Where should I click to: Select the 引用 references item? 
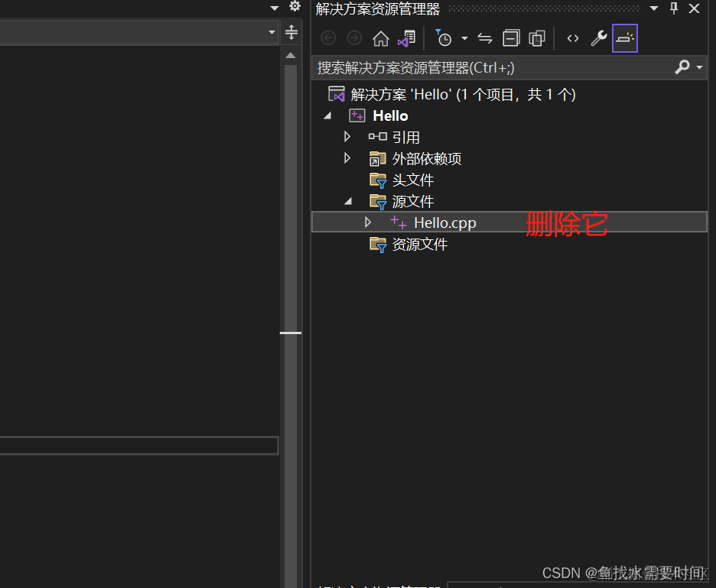pyautogui.click(x=406, y=137)
